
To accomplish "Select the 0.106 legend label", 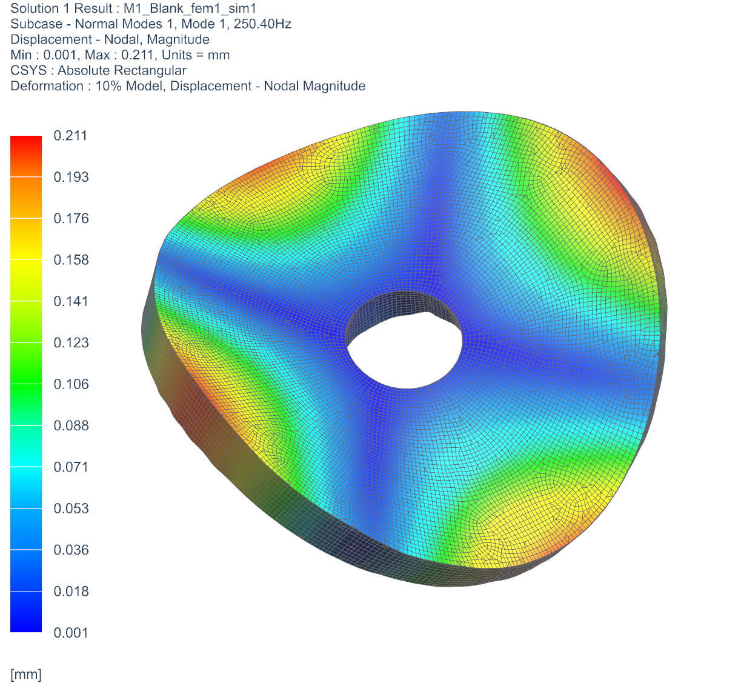I will point(70,384).
